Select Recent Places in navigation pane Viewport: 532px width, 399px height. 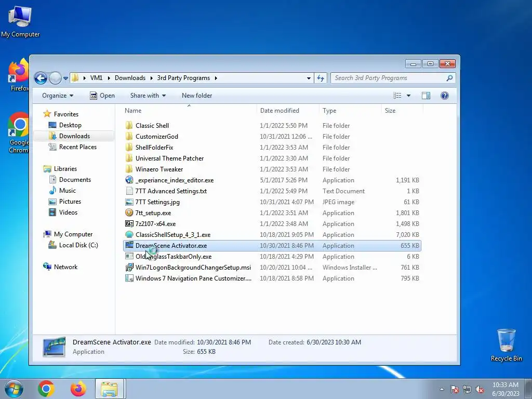coord(78,147)
